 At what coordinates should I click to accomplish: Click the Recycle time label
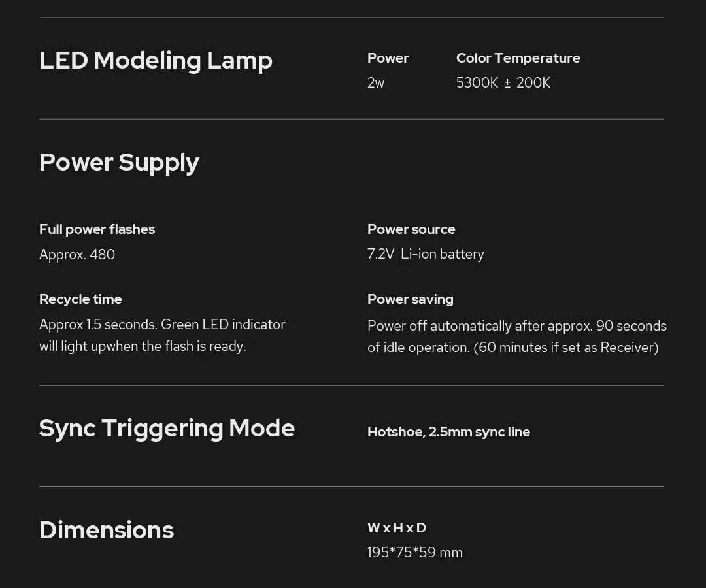(x=80, y=299)
